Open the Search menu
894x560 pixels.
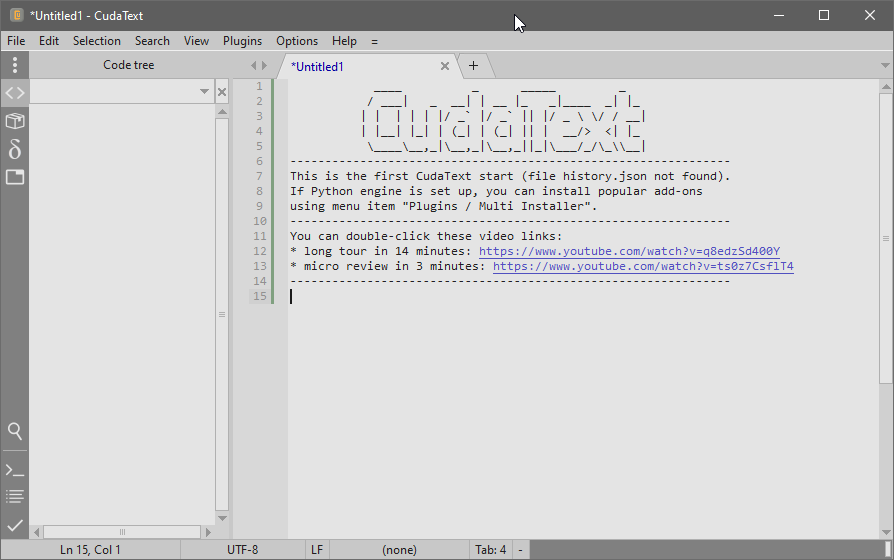(152, 41)
